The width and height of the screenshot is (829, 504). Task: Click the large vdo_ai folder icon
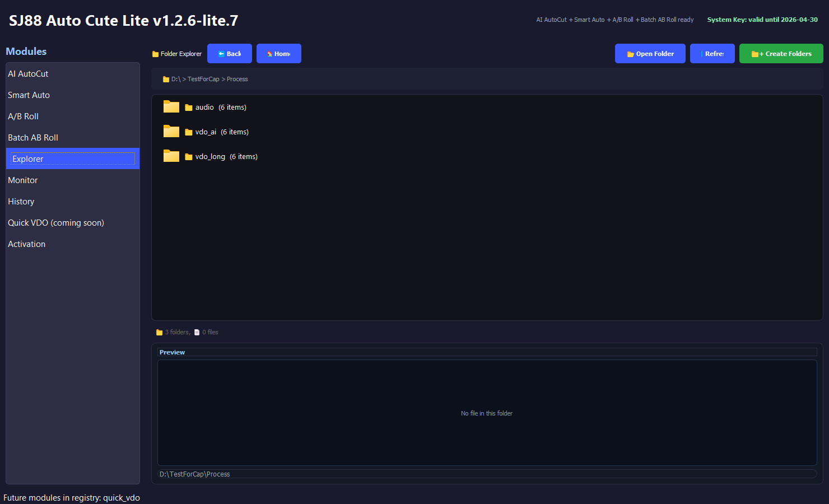(171, 132)
